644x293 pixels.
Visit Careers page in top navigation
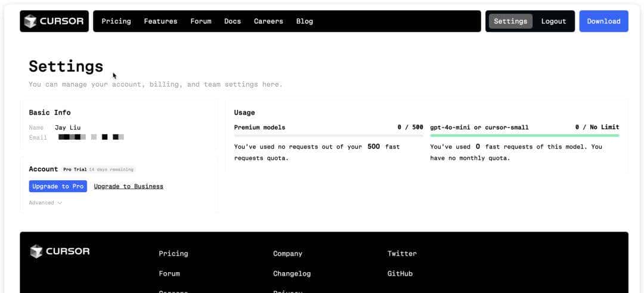coord(268,21)
